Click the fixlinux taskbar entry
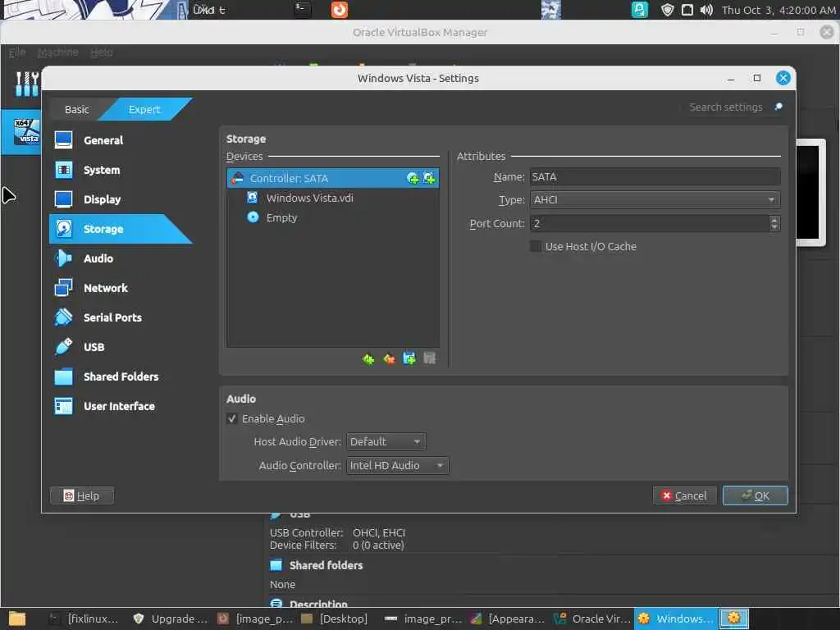The width and height of the screenshot is (840, 630). coord(84,619)
